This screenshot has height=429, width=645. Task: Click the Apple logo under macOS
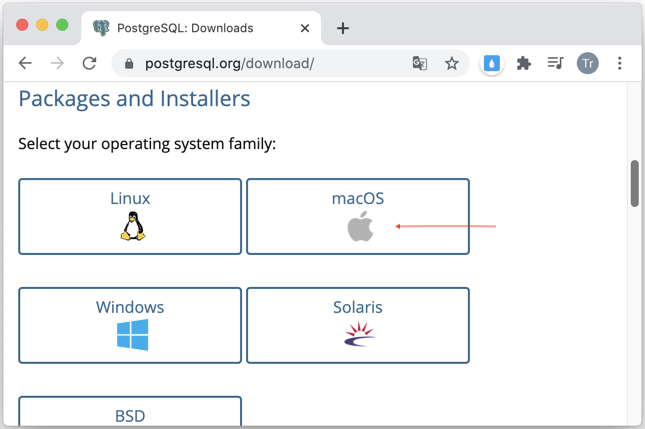tap(360, 226)
